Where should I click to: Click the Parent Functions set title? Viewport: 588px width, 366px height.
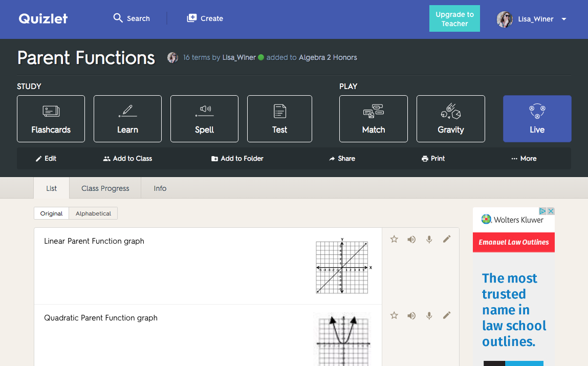pyautogui.click(x=86, y=58)
